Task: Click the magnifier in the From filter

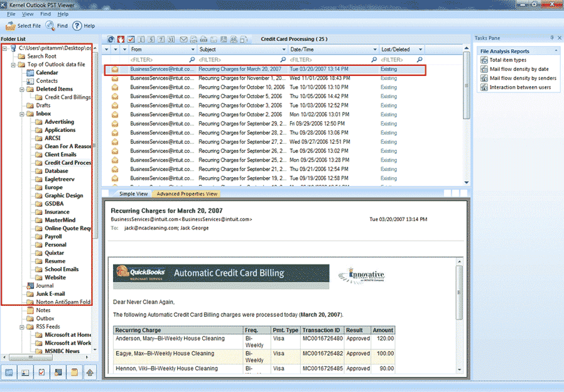Action: (192, 60)
